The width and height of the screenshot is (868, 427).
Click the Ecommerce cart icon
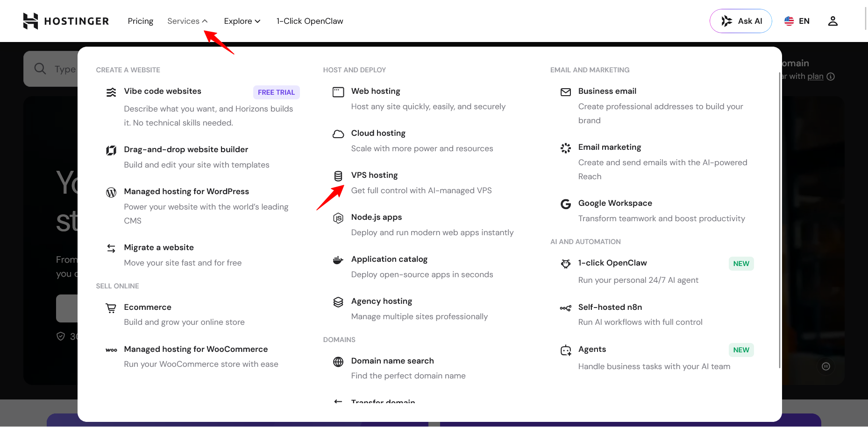(111, 308)
